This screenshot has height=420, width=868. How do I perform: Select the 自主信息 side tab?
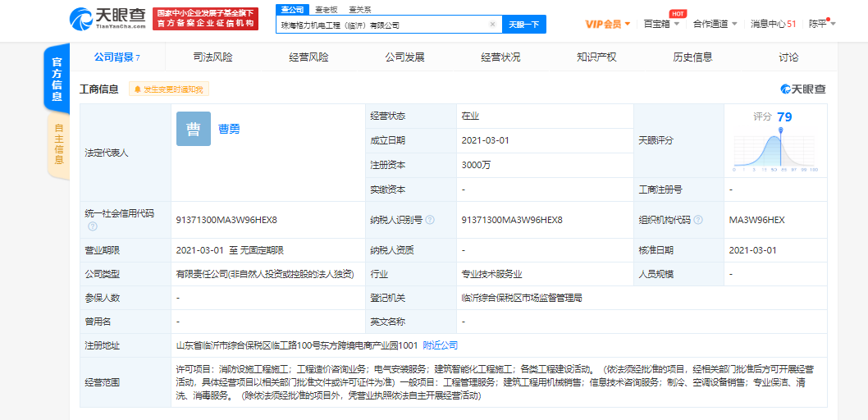58,144
